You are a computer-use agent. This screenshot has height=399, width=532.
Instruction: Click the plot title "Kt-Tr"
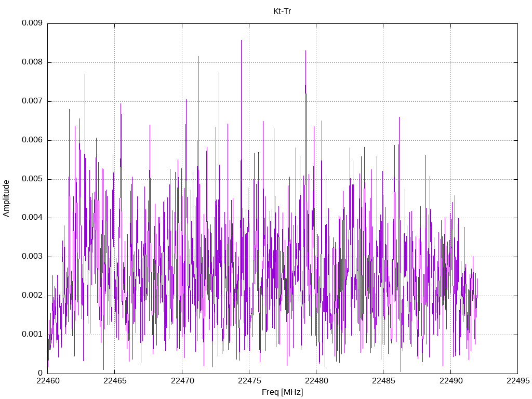[x=282, y=11]
